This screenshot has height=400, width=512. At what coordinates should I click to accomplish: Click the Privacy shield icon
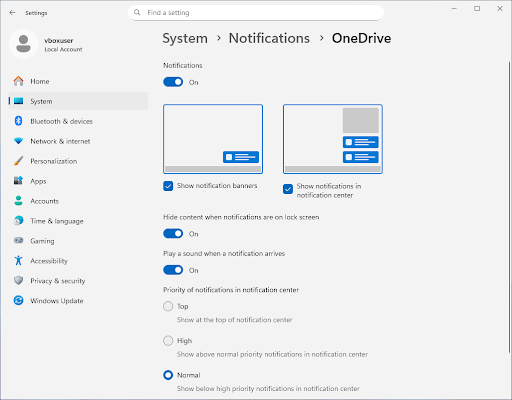point(19,280)
